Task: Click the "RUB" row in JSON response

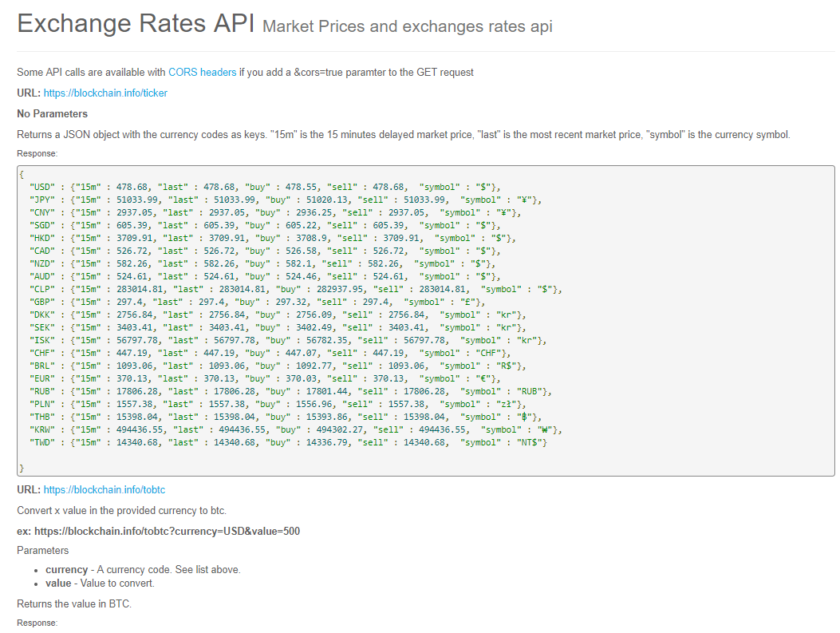Action: coord(290,392)
